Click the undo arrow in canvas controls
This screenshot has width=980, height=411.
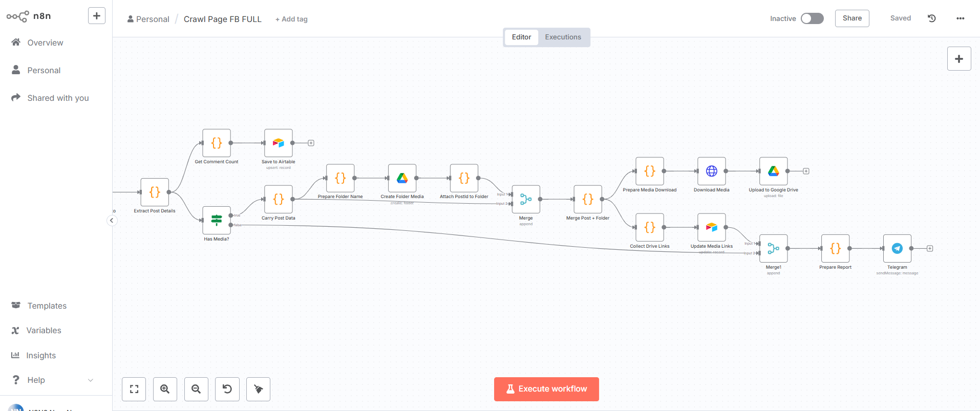point(227,389)
